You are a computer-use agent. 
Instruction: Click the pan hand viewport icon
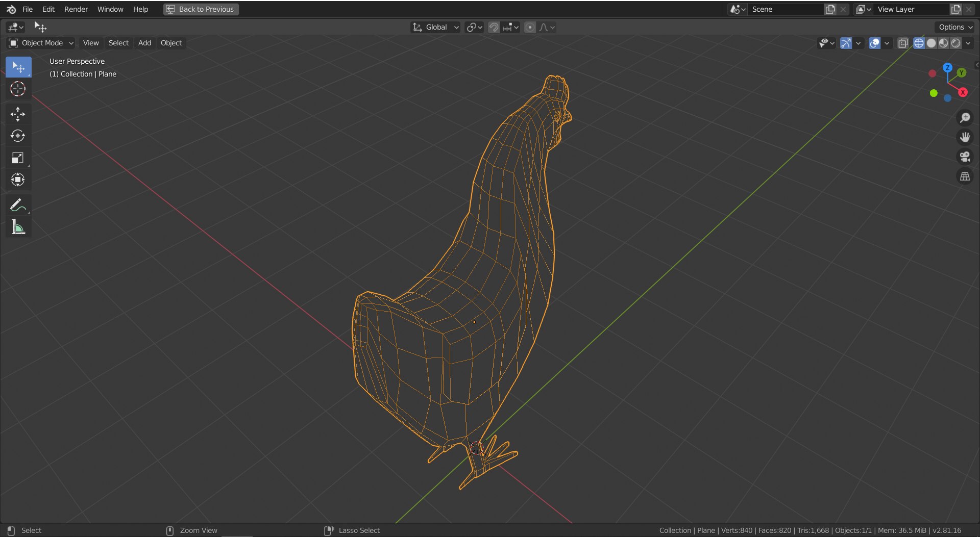(x=965, y=137)
